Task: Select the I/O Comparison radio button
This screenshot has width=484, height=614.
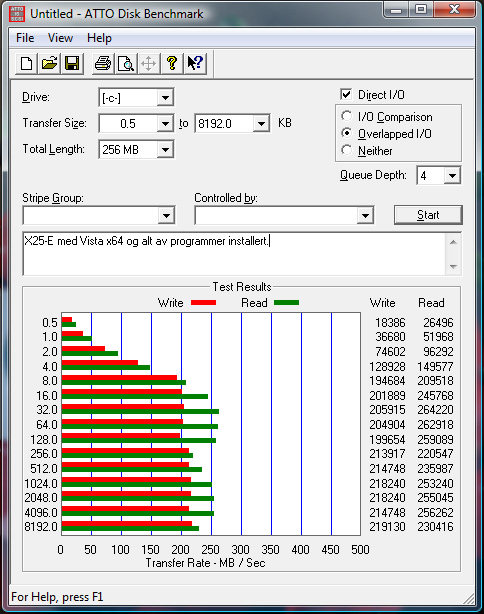Action: [346, 116]
